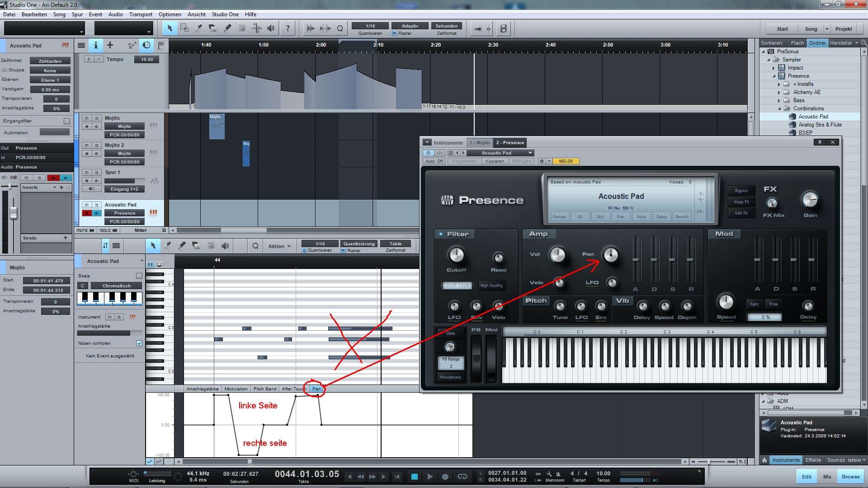Open the Chromatisch scale dropdown
Image resolution: width=868 pixels, height=488 pixels.
116,286
